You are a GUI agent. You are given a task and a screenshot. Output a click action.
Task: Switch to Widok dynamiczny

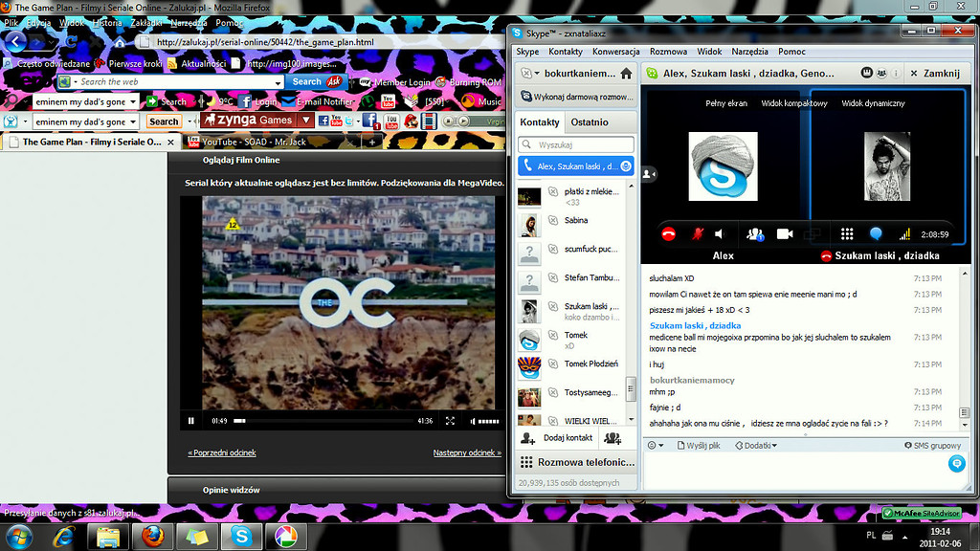(x=873, y=103)
